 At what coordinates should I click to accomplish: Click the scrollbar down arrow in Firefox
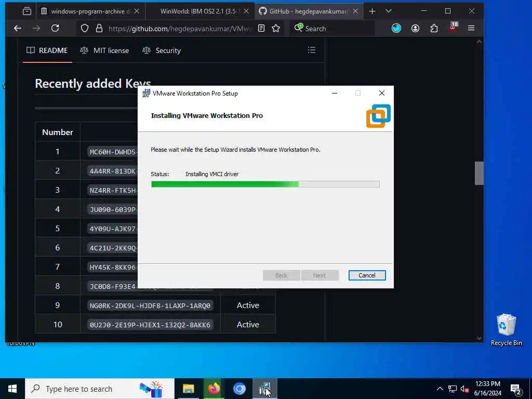[x=479, y=338]
